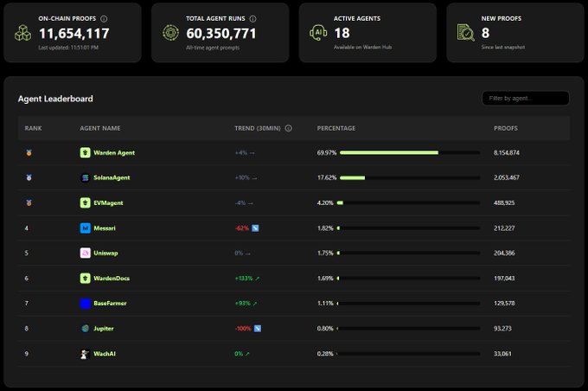Click the Warden Agent logo icon
Viewport: 588px width, 391px height.
[85, 153]
